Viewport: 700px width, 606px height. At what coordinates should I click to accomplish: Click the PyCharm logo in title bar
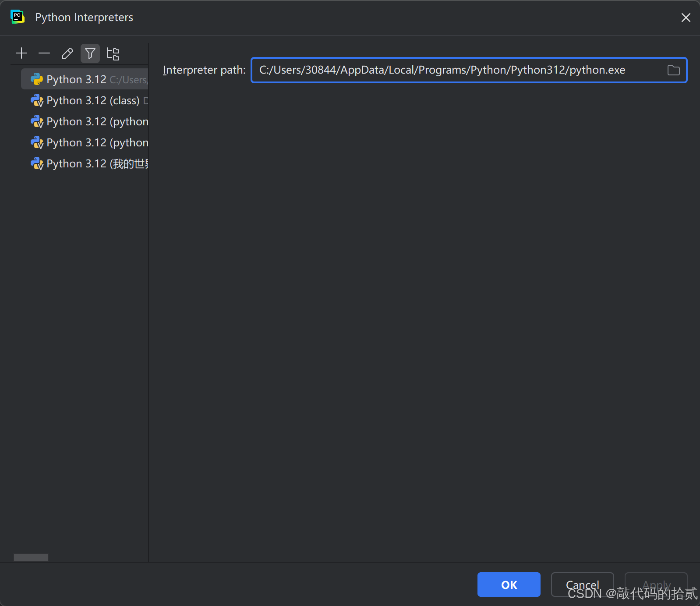click(x=17, y=17)
